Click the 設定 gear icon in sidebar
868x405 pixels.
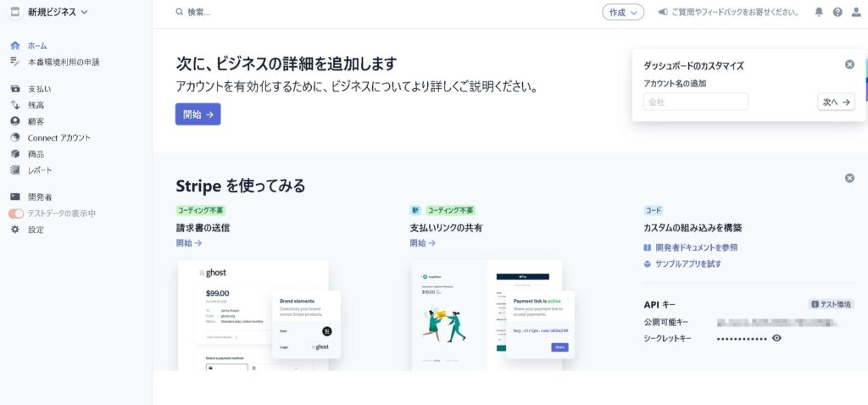point(14,230)
